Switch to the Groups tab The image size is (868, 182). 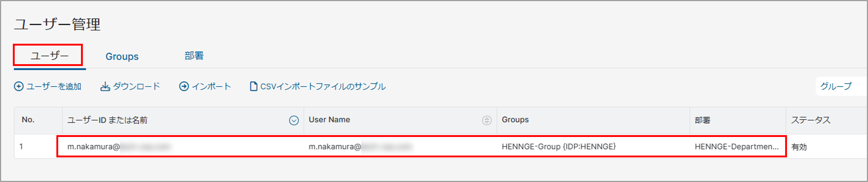(x=122, y=56)
